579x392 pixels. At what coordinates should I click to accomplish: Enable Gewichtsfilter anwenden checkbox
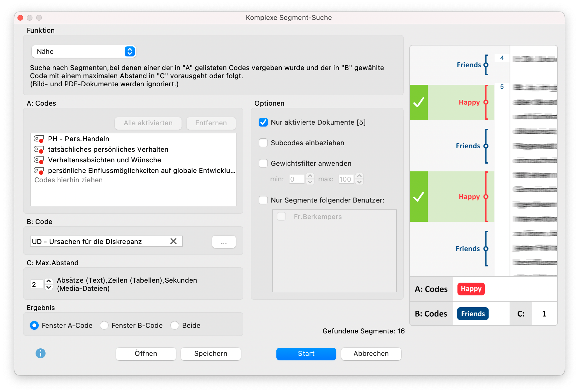point(263,163)
